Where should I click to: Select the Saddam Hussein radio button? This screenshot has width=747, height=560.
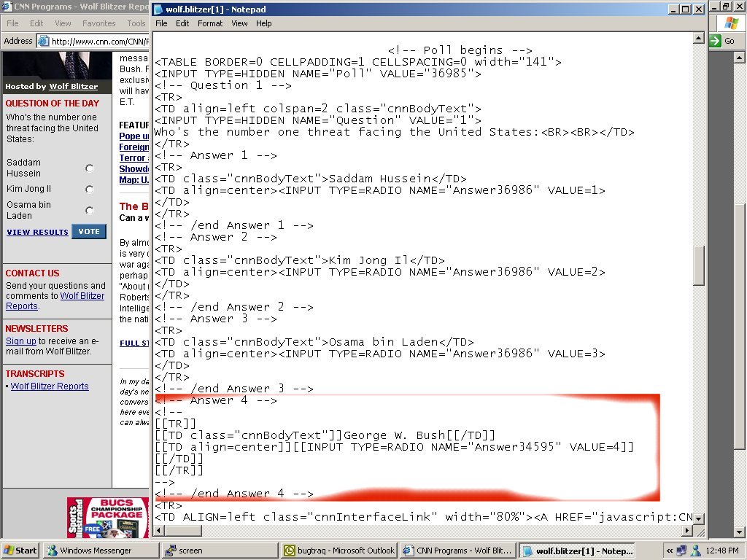90,168
